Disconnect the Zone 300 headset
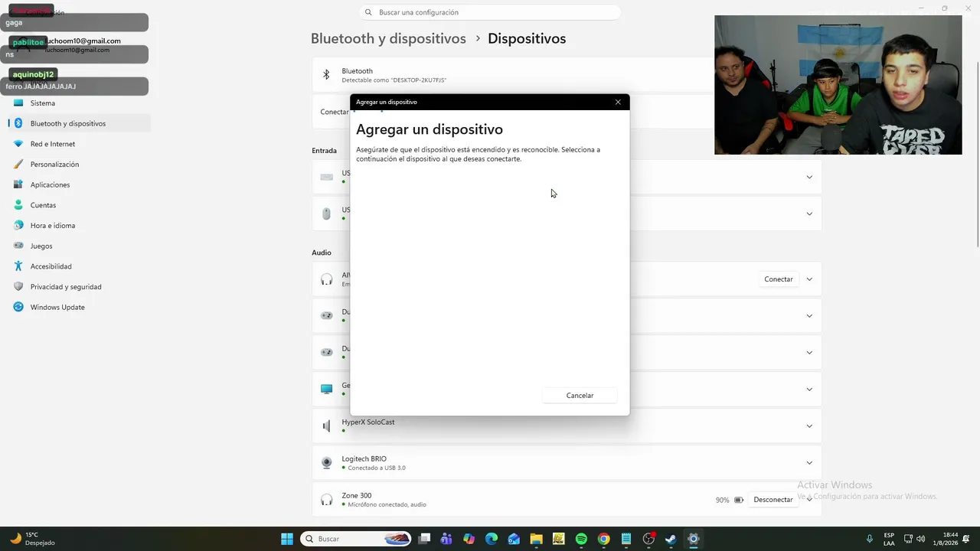 tap(773, 500)
